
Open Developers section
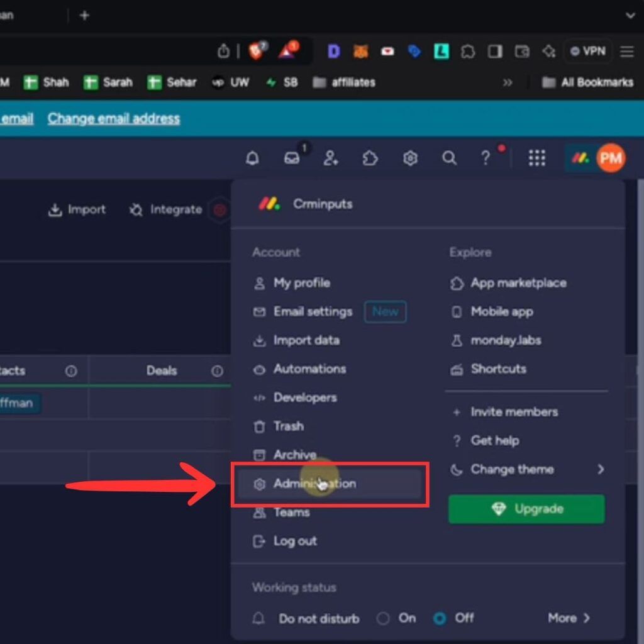(x=295, y=397)
